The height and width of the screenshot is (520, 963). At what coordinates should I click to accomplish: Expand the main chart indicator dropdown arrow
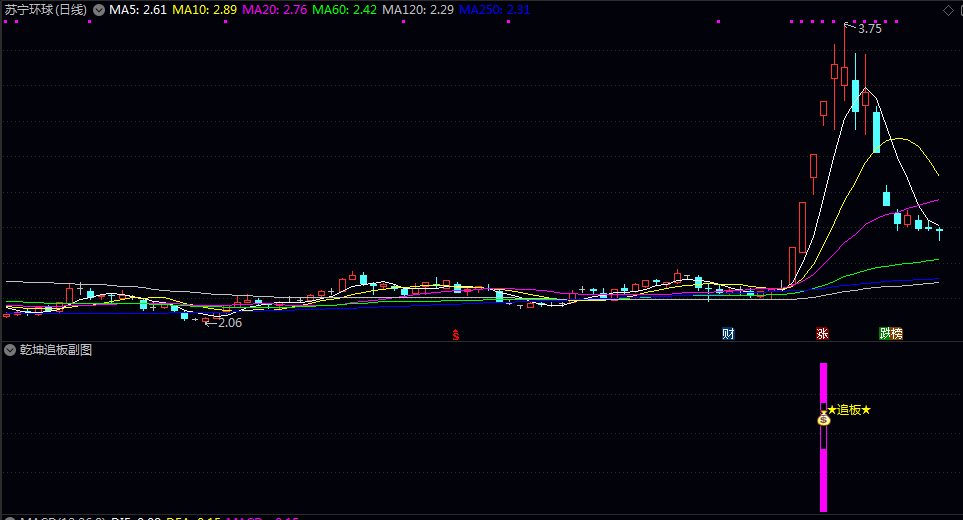coord(99,10)
